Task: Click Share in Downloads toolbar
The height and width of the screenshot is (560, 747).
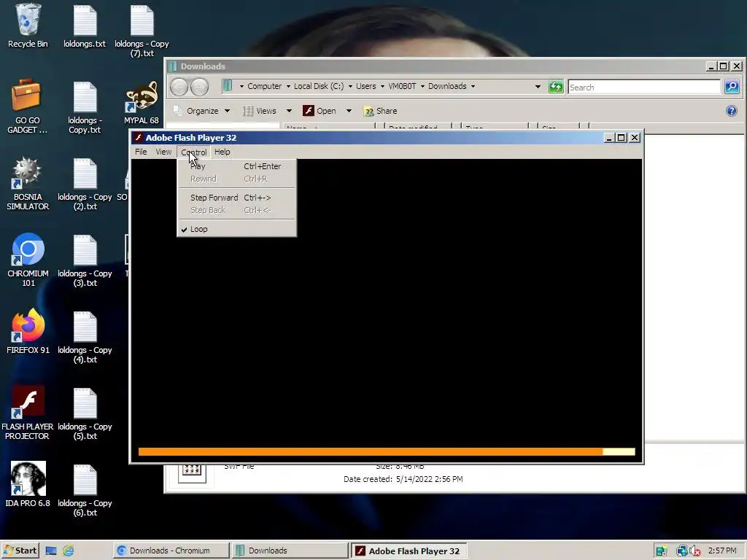Action: [x=380, y=111]
